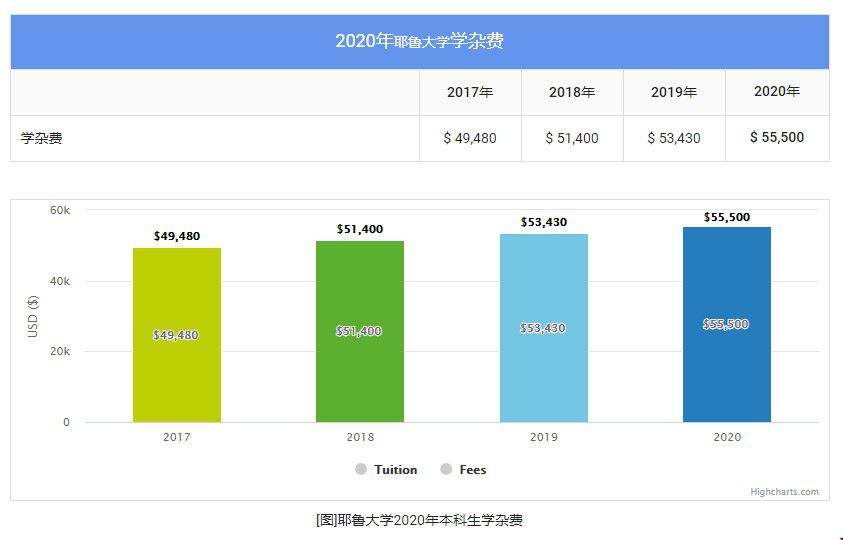Click the caption [图]耶鲁大学2020年本科生学杂费
This screenshot has height=540, width=843.
click(419, 520)
